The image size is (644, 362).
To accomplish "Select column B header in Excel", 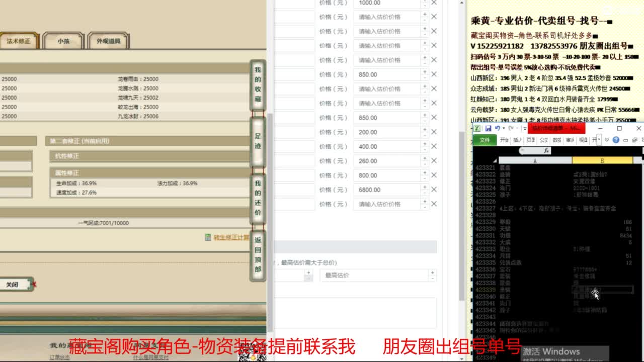I will pos(602,160).
